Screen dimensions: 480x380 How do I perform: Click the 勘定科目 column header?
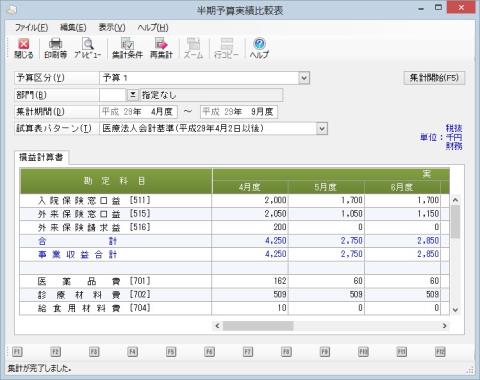(116, 181)
